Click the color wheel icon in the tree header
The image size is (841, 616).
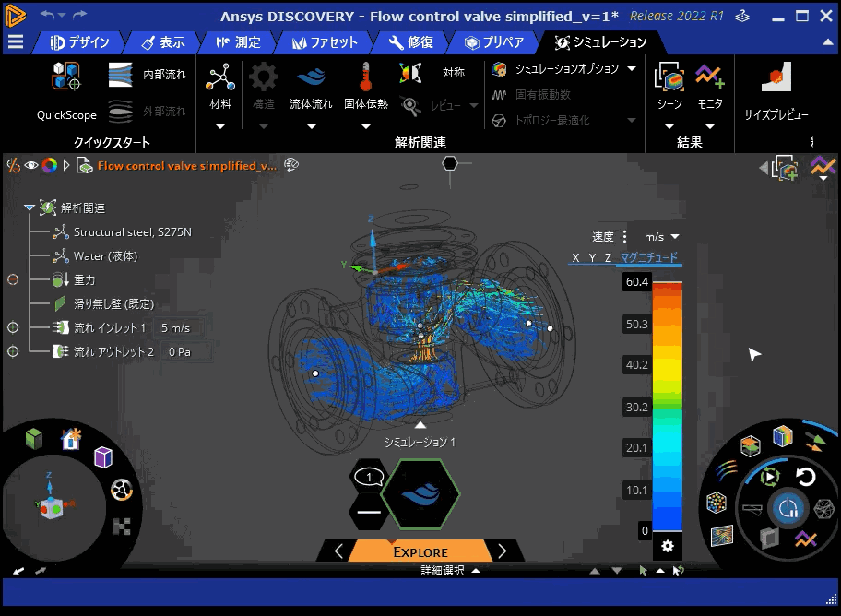point(50,165)
